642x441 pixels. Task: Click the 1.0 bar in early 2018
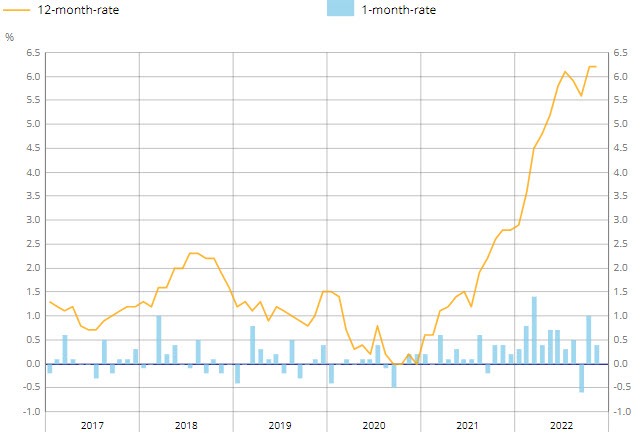159,339
